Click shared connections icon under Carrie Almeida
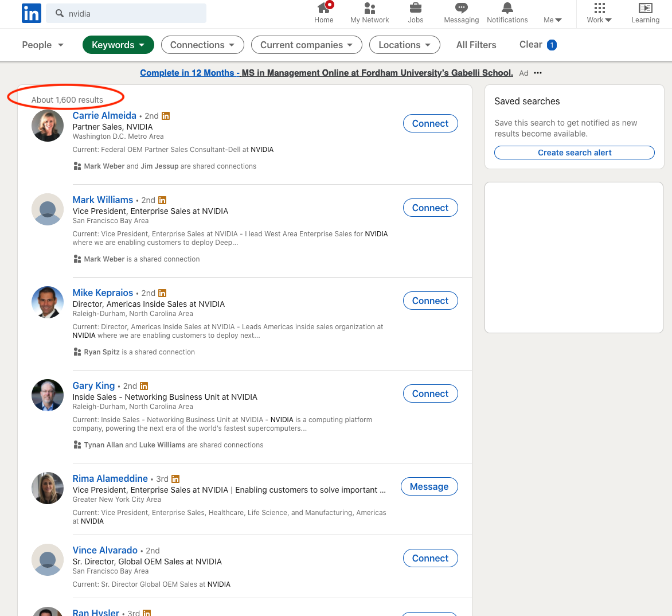 [77, 166]
